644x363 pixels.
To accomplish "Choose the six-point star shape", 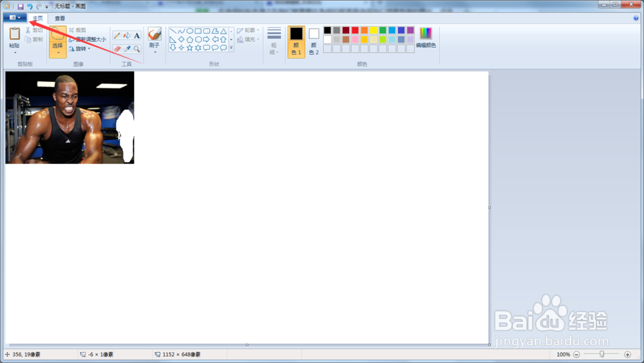I will (198, 48).
